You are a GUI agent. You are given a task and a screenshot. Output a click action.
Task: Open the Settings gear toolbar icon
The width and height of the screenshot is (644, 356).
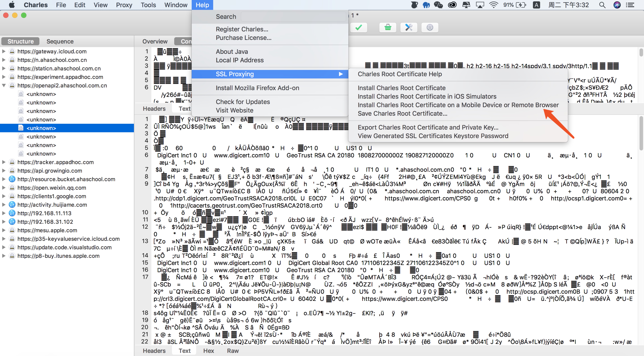click(x=430, y=28)
